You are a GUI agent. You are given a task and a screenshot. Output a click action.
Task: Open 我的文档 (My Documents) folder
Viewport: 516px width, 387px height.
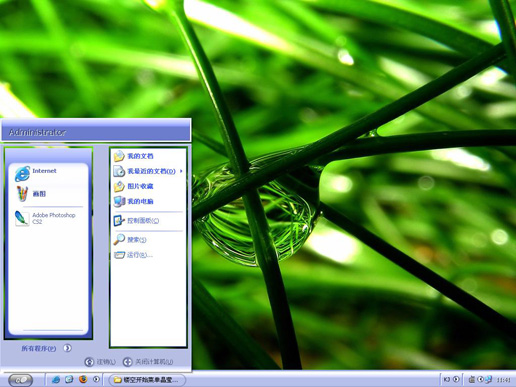click(148, 156)
